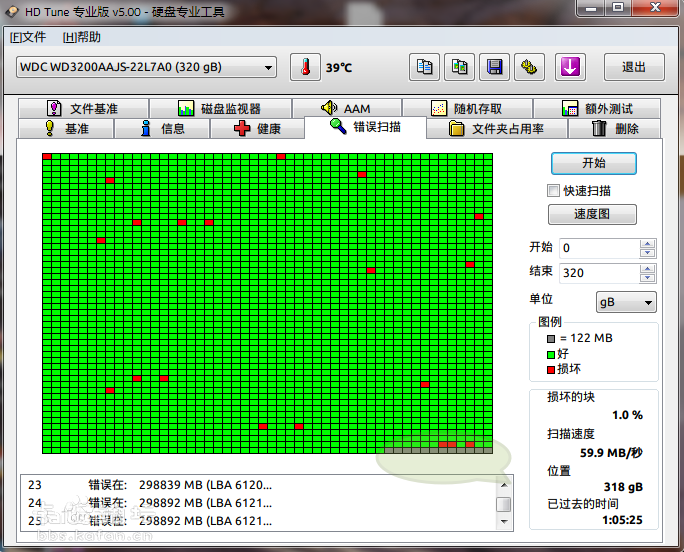
Task: Select error log row 24 at 298892 MB
Action: 258,503
